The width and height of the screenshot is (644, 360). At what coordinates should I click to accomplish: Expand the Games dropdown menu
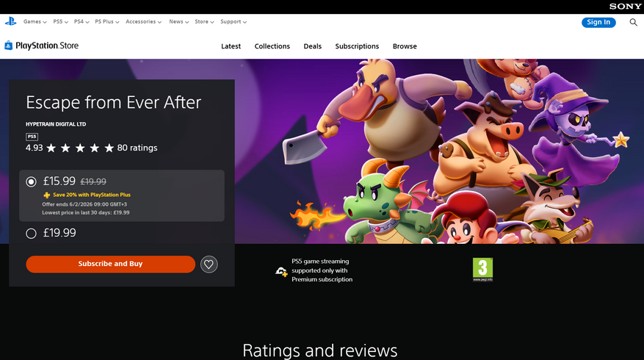click(x=35, y=22)
